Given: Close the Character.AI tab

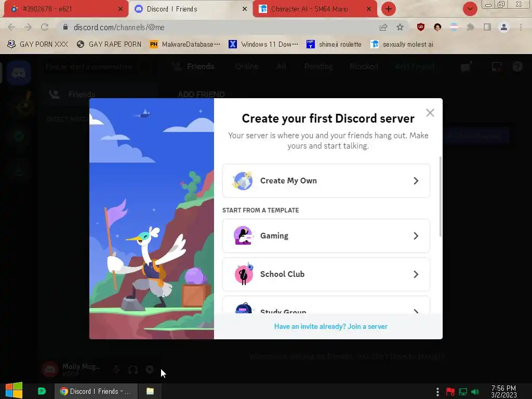Looking at the screenshot, I should [x=369, y=9].
